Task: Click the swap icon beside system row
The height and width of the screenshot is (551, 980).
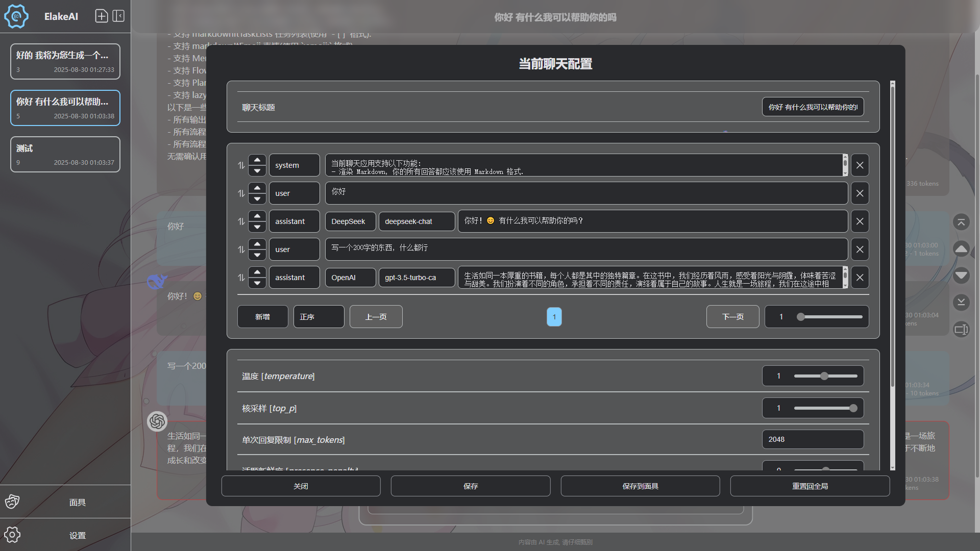Action: 241,165
